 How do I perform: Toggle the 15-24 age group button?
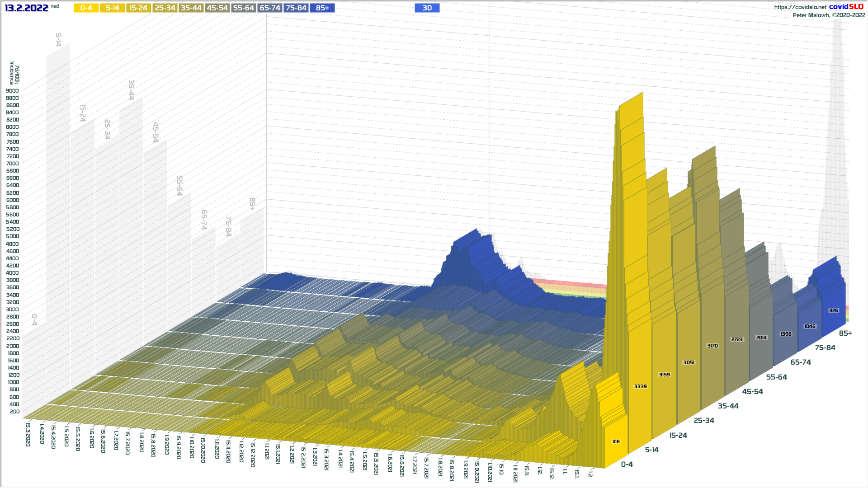pos(138,8)
